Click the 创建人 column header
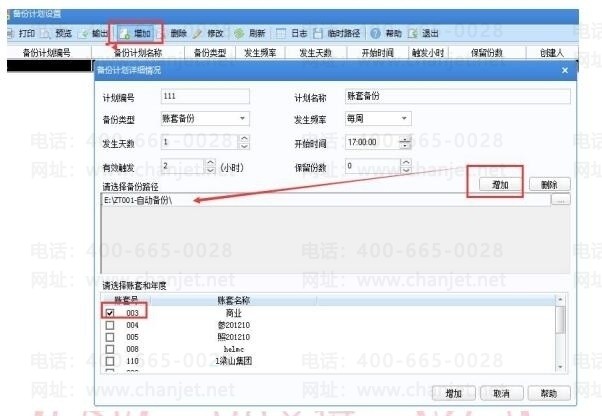Screen dimensions: 602x416 pyautogui.click(x=552, y=53)
